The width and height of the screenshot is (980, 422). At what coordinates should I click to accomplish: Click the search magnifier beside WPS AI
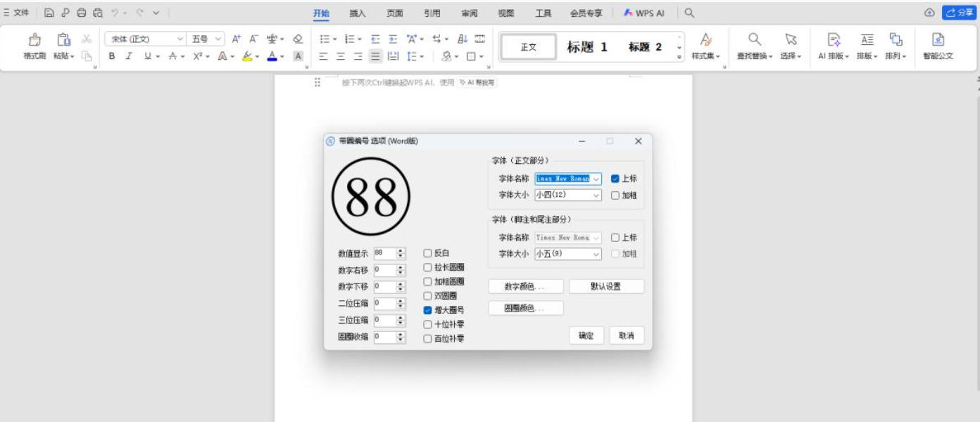point(690,13)
